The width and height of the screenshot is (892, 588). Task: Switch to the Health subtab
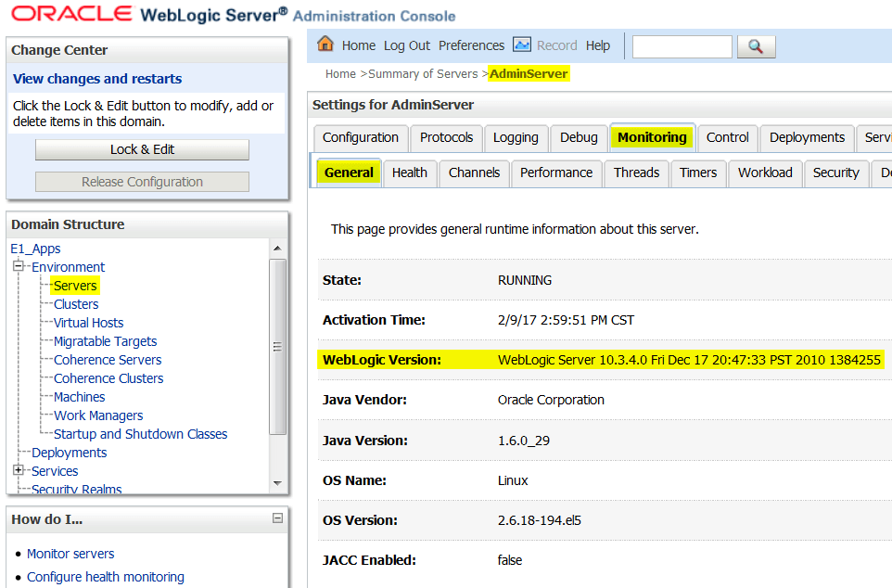(x=410, y=173)
